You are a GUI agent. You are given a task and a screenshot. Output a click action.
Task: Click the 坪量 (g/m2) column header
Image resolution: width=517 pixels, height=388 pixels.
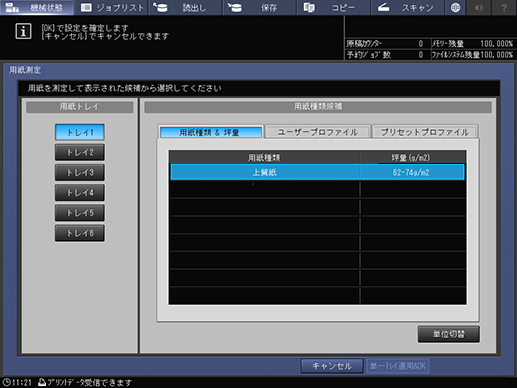coord(412,157)
